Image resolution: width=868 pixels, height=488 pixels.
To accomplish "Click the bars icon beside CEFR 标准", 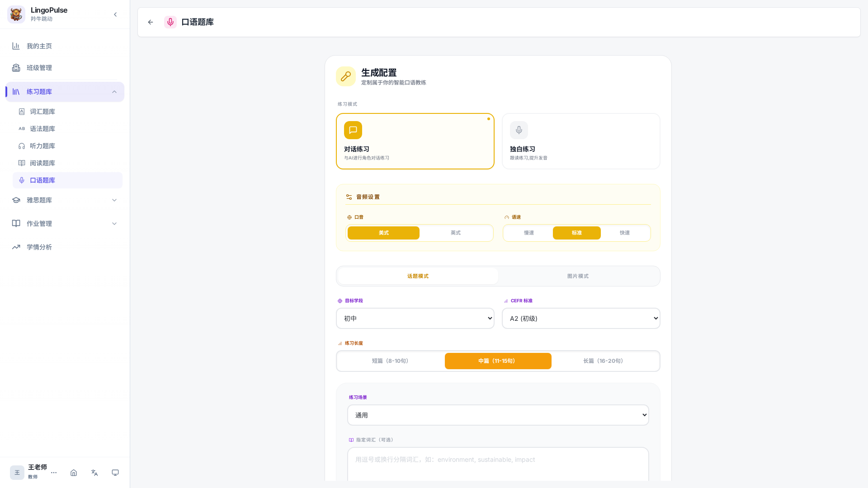I will click(x=506, y=301).
